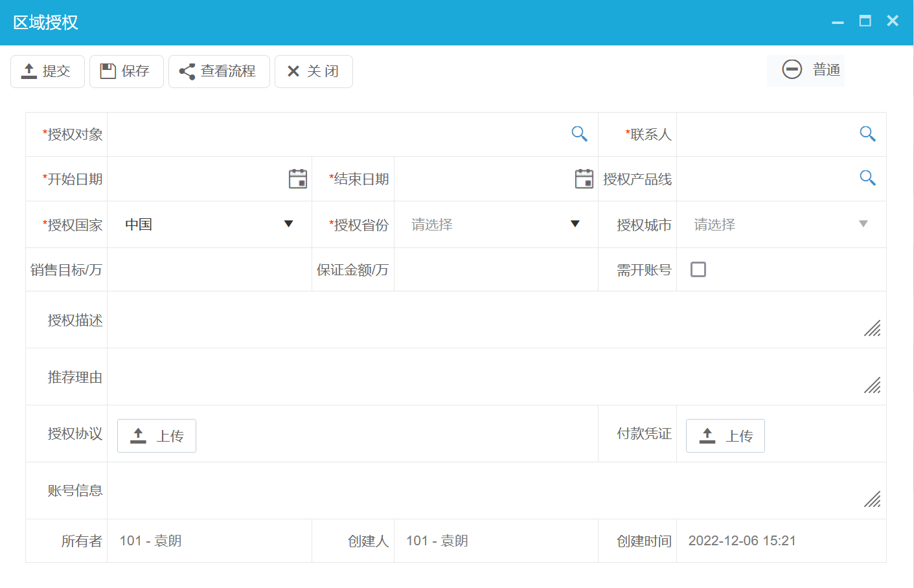
Task: Click the minus icon next to 普通
Action: click(792, 69)
